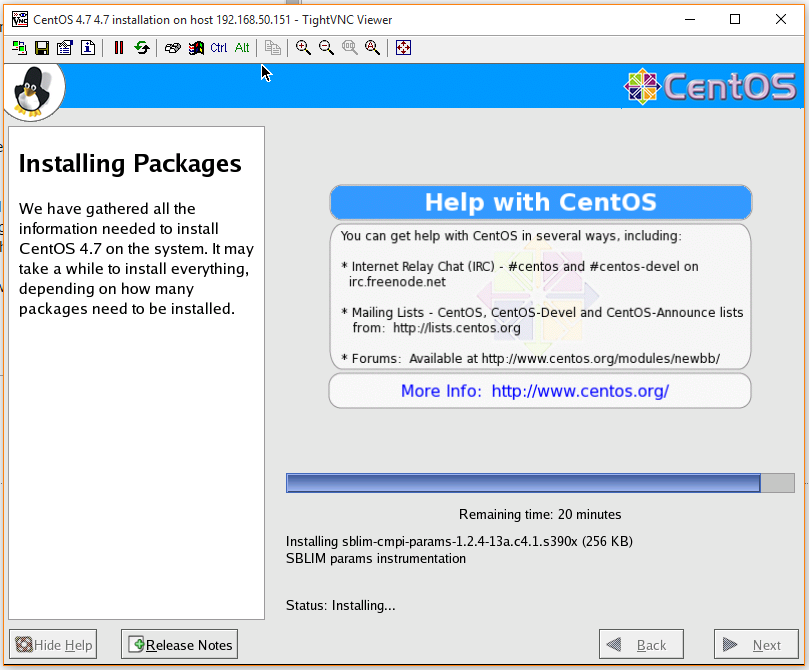Screen dimensions: 809x670
Task: Close the TightVNC Viewer window
Action: pyautogui.click(x=781, y=20)
